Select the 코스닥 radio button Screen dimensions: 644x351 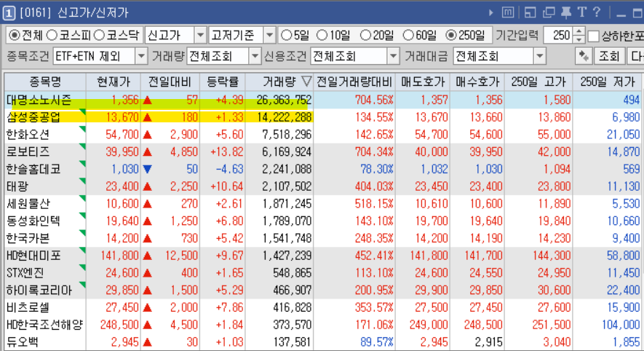click(x=99, y=36)
